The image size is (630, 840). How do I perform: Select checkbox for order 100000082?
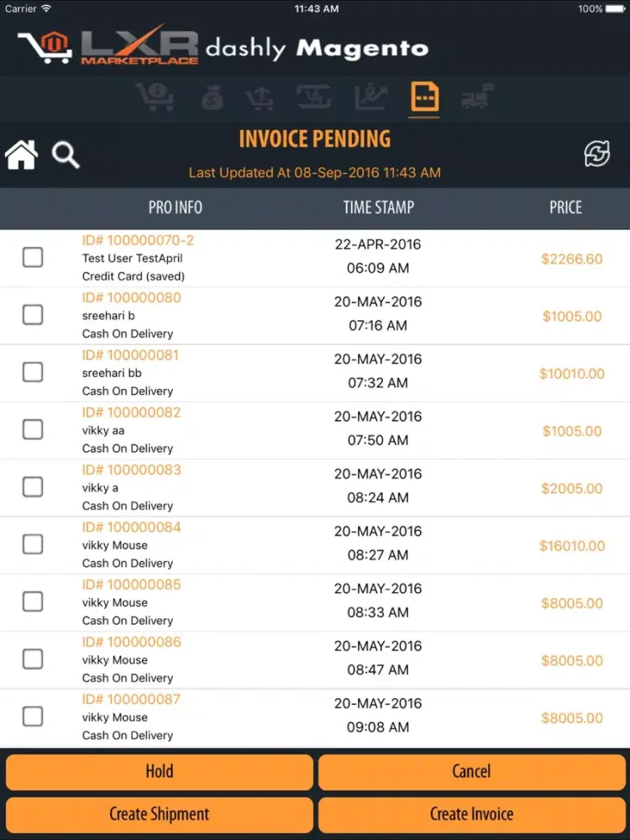33,430
